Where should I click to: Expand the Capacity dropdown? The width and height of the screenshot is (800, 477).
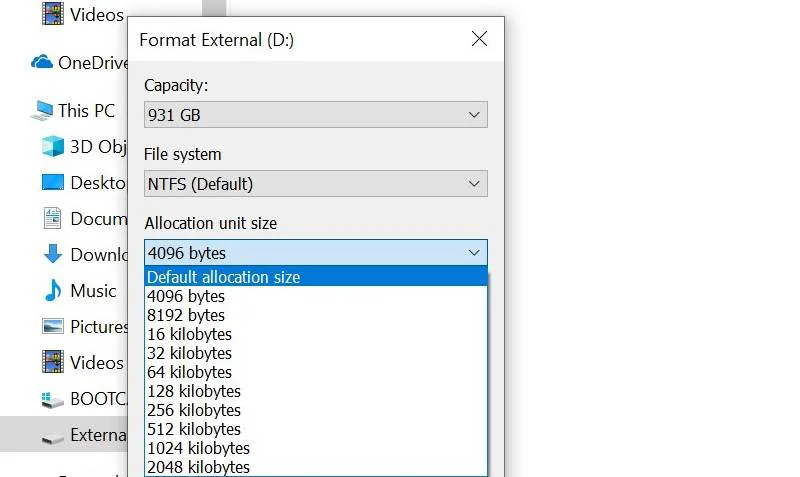click(315, 115)
